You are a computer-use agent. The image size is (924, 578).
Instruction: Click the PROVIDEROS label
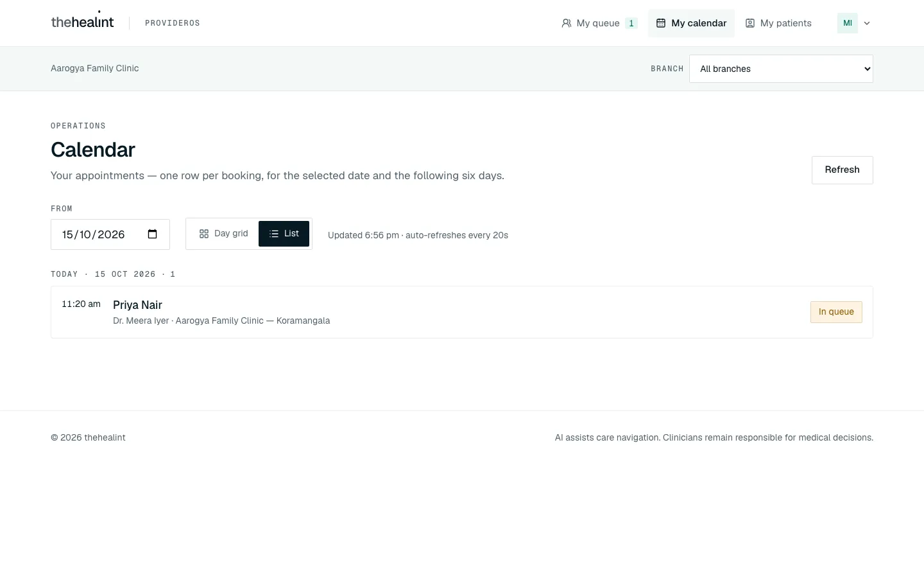(173, 23)
